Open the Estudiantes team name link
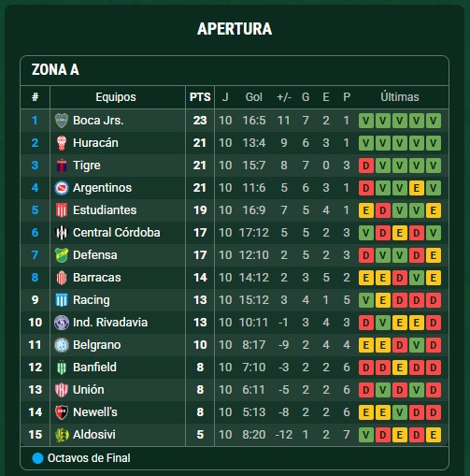The image size is (470, 476). pos(105,210)
